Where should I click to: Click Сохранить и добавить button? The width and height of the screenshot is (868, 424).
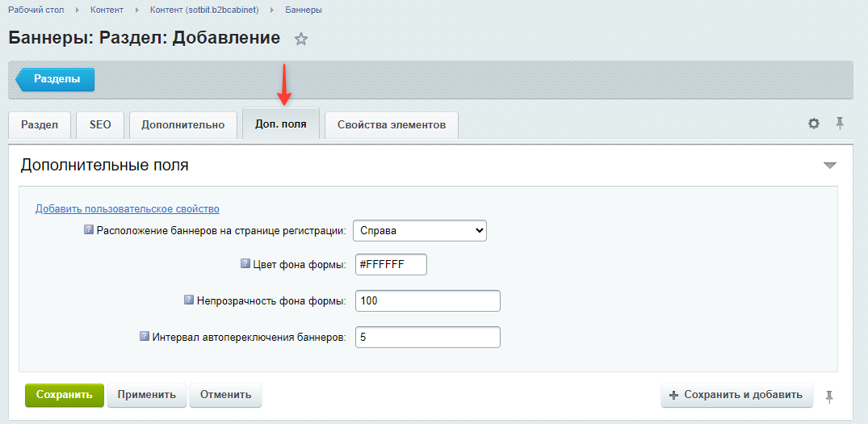point(737,395)
